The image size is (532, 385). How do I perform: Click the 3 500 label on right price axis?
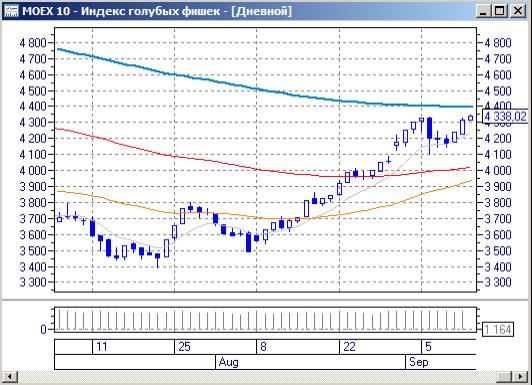point(498,251)
